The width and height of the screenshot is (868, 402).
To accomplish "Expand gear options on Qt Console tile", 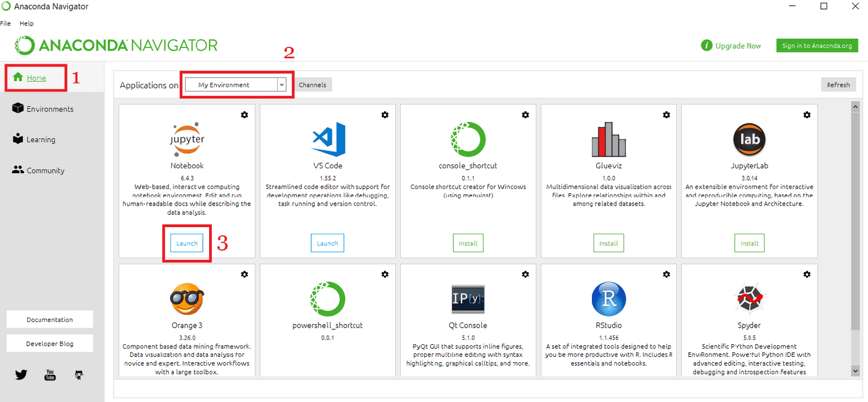I will click(x=525, y=275).
